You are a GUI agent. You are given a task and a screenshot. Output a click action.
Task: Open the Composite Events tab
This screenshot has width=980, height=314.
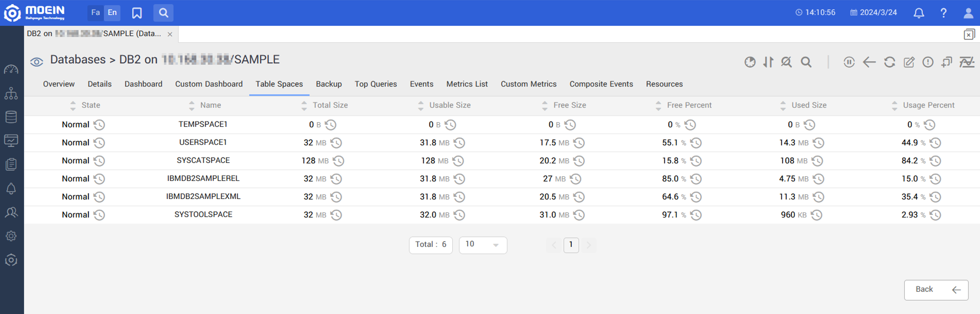(x=601, y=84)
